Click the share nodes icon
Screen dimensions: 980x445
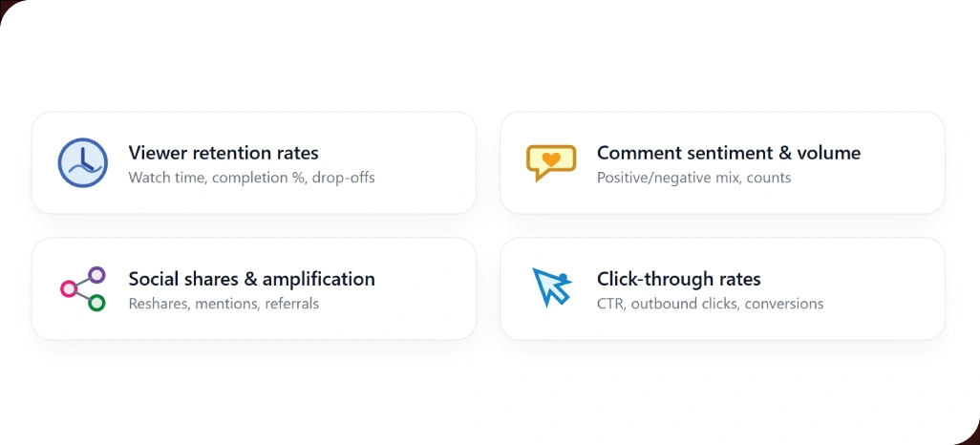[x=82, y=288]
